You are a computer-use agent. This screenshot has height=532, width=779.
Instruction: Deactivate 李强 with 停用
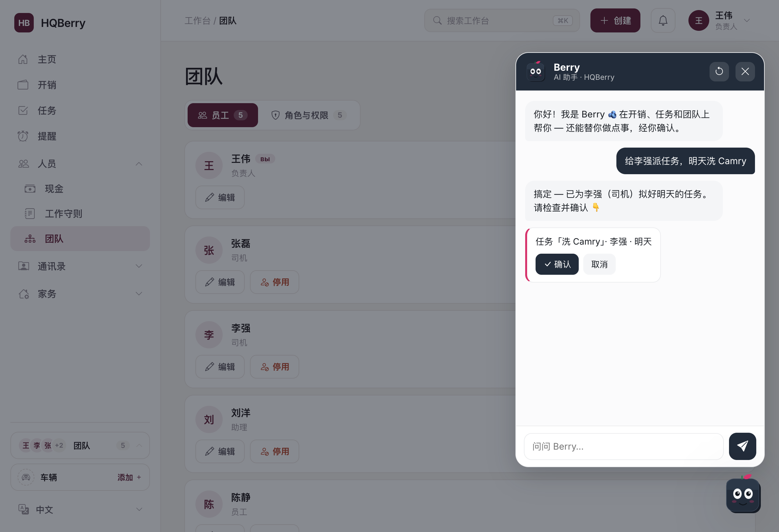(275, 367)
